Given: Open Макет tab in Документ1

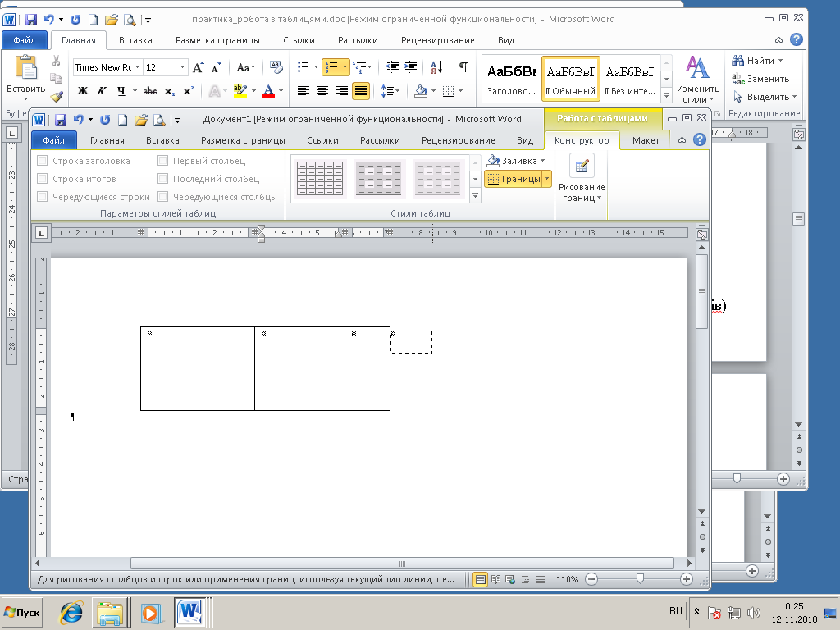Looking at the screenshot, I should click(646, 140).
